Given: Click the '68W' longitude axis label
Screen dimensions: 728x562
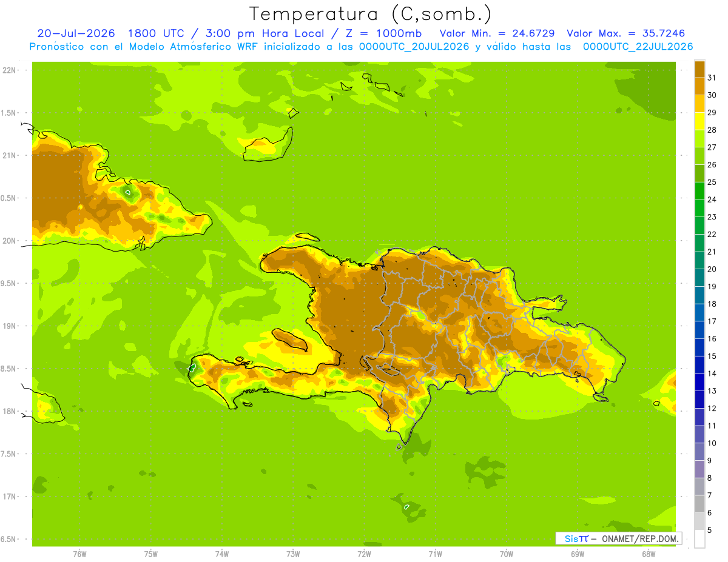Looking at the screenshot, I should [649, 554].
